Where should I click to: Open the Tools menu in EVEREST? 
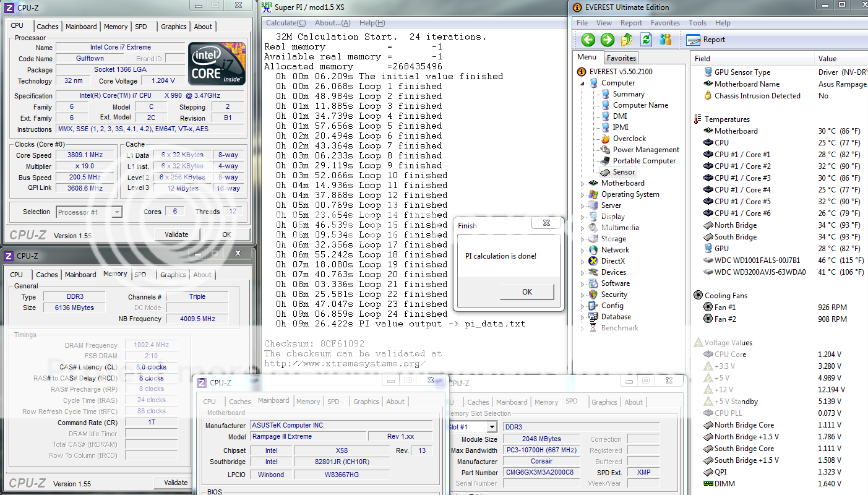(698, 23)
